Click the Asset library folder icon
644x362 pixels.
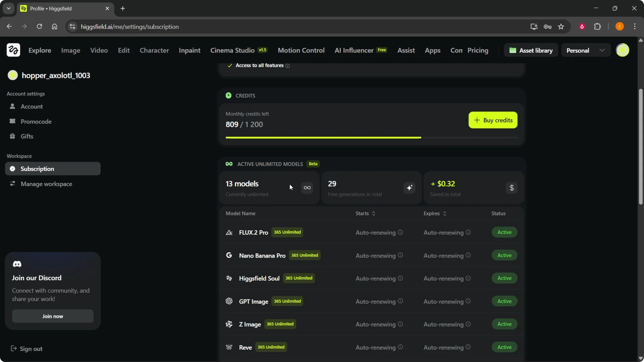pyautogui.click(x=513, y=50)
